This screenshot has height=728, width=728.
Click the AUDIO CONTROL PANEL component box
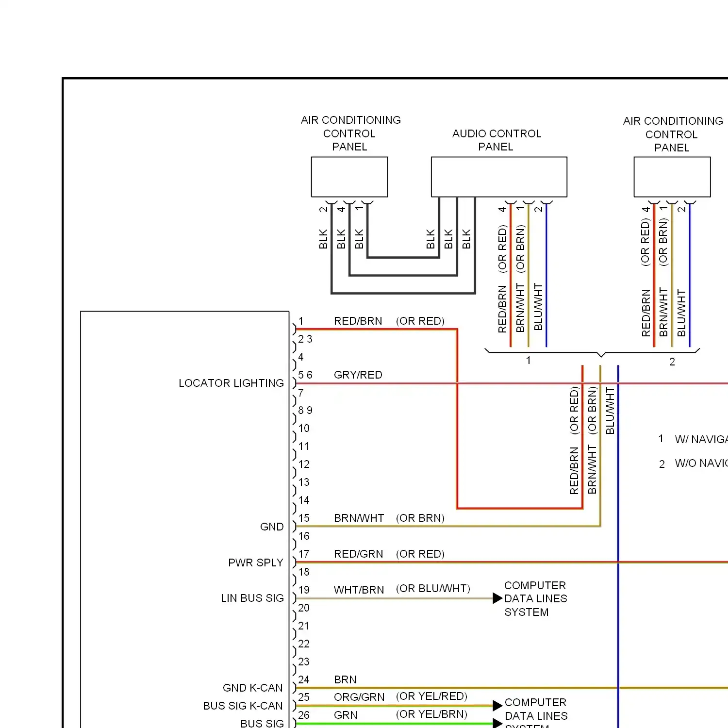coord(499,177)
